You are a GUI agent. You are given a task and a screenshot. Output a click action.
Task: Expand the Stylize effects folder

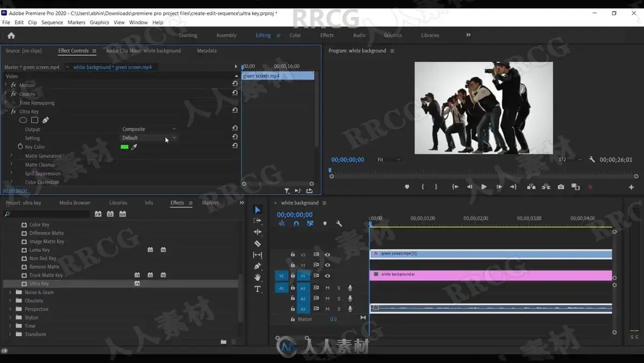[10, 317]
